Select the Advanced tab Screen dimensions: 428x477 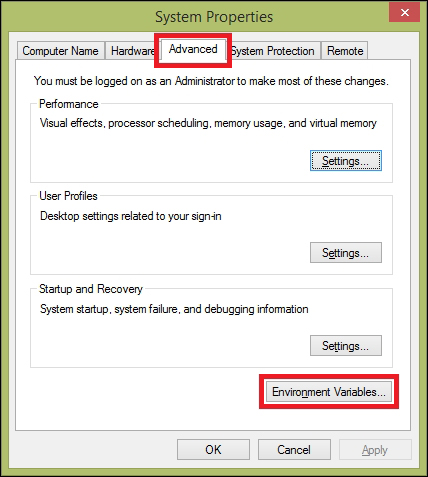click(193, 49)
